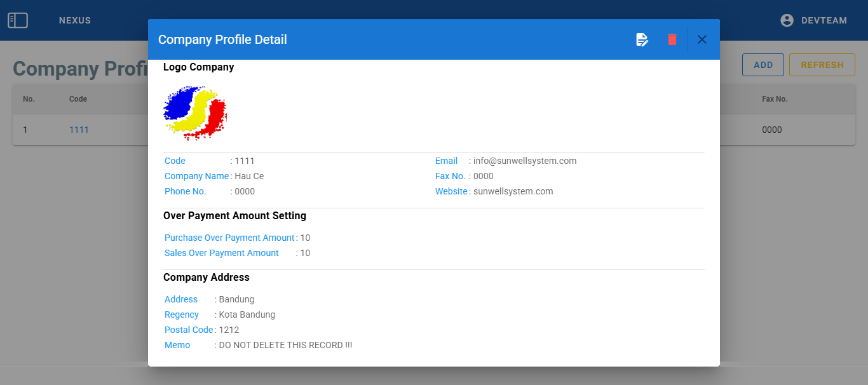Open the 1111 code link in table
This screenshot has height=385, width=868.
(x=79, y=130)
